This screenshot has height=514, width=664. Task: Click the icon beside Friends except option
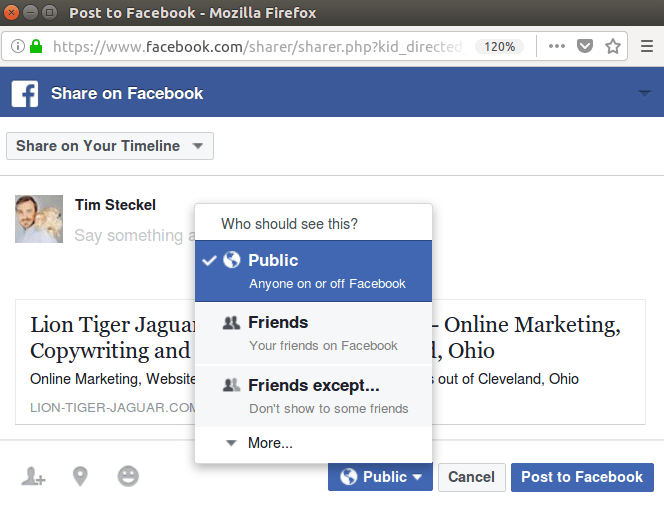231,385
